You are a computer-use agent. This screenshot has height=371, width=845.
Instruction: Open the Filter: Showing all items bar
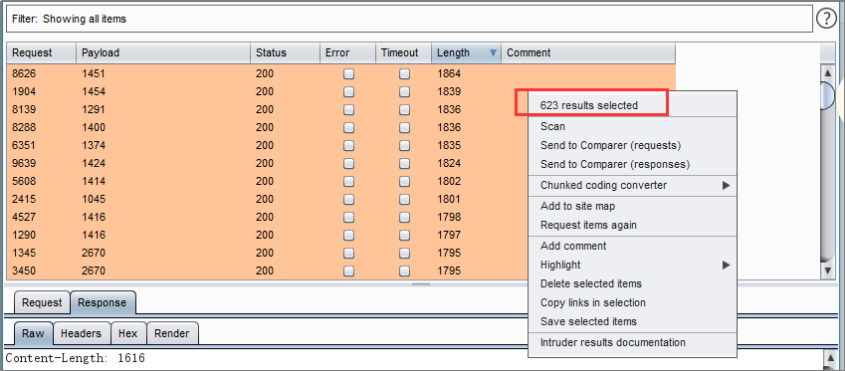pos(408,19)
